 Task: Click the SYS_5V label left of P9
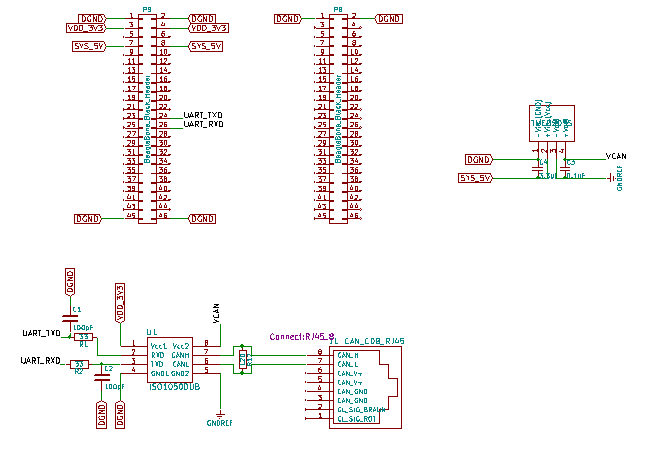[x=90, y=46]
